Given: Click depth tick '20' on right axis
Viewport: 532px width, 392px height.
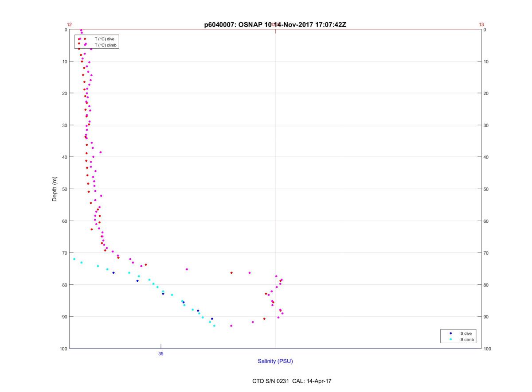Looking at the screenshot, I should [x=486, y=93].
